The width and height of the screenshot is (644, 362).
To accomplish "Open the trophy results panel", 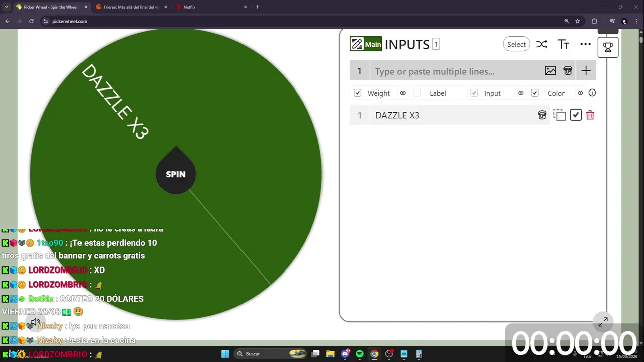I will click(608, 47).
